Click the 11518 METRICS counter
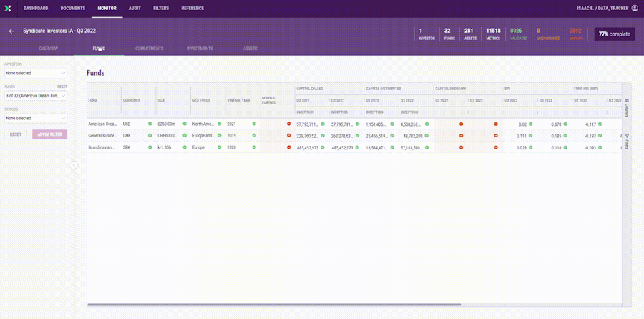The image size is (644, 319). point(493,34)
